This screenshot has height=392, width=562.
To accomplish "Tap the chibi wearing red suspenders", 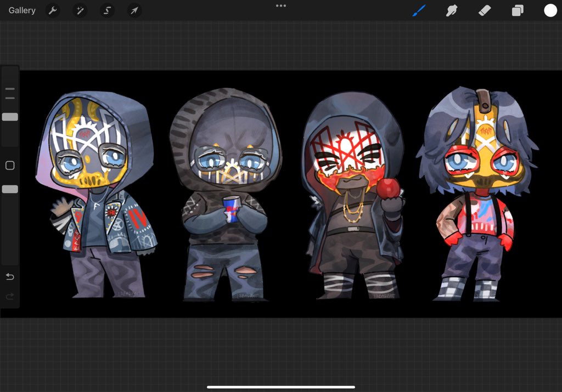I will (x=477, y=194).
